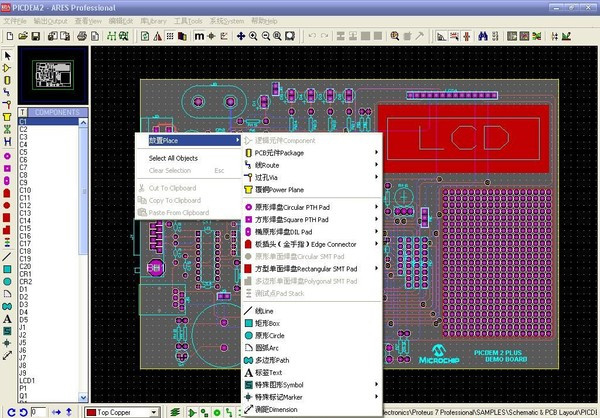Choose Line from the Place submenu

311,311
